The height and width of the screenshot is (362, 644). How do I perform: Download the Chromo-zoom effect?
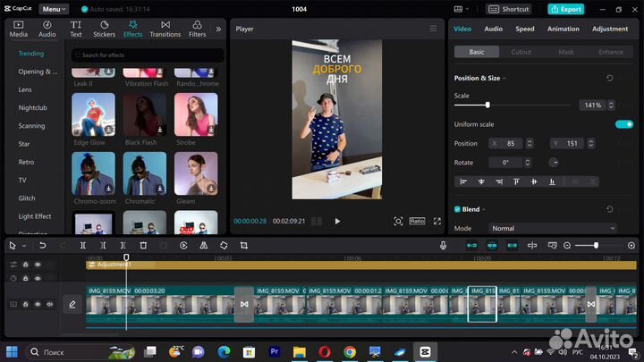click(108, 189)
